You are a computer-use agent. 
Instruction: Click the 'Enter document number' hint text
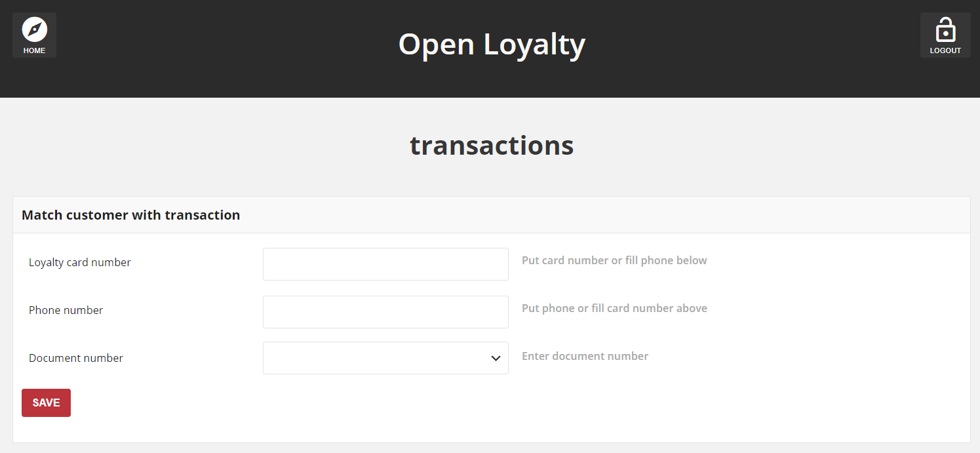click(x=585, y=356)
